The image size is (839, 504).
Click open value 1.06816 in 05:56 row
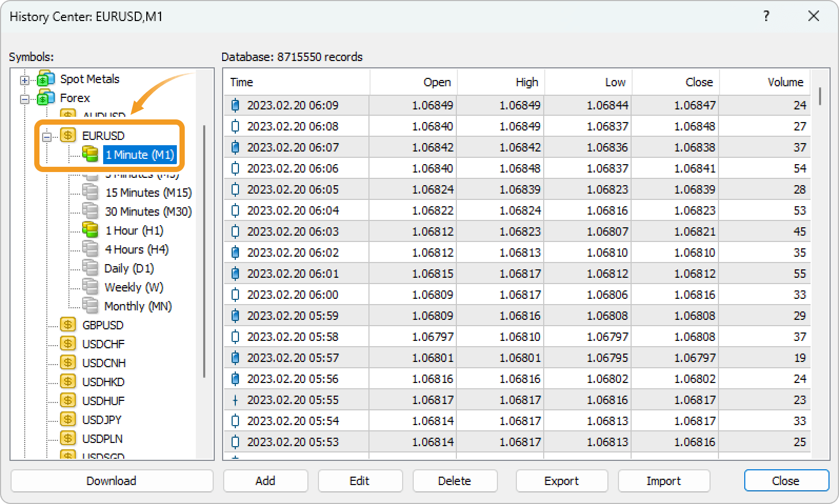(x=433, y=379)
